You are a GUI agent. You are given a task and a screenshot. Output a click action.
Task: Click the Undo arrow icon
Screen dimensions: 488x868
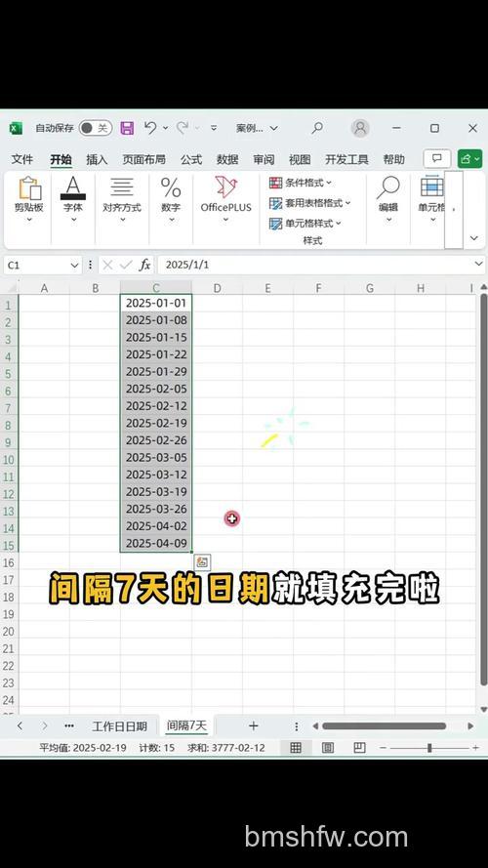(x=150, y=128)
